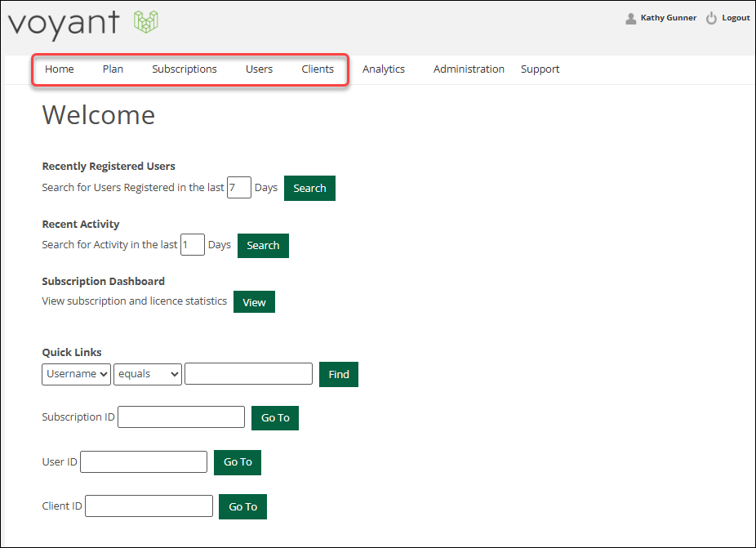Click the Find button in Quick Links
Image resolution: width=756 pixels, height=548 pixels.
tap(339, 374)
